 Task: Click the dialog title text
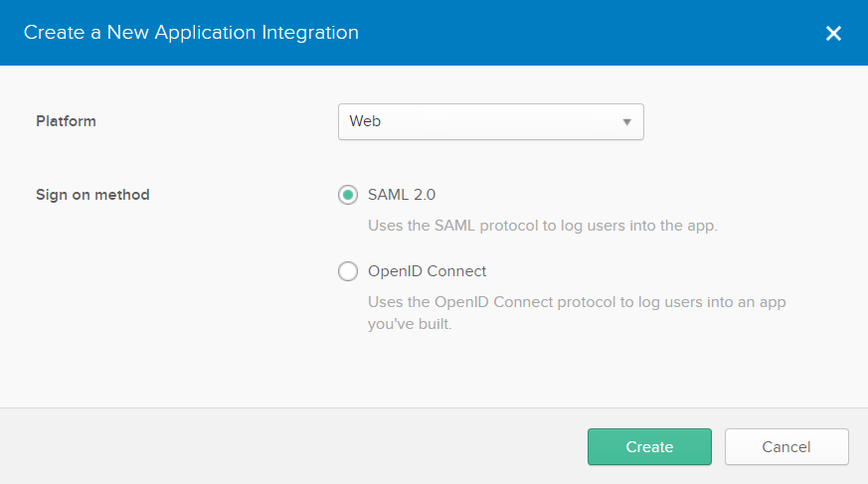(191, 32)
